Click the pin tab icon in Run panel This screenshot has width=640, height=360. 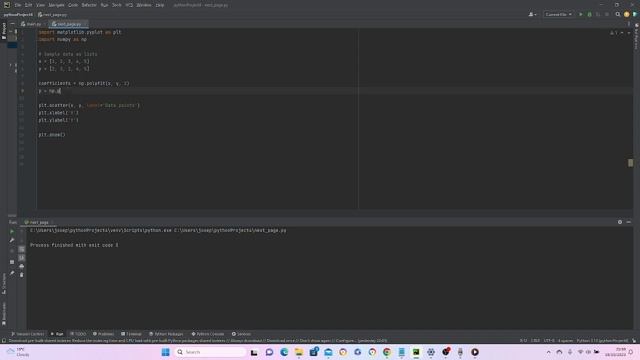pyautogui.click(x=12, y=273)
